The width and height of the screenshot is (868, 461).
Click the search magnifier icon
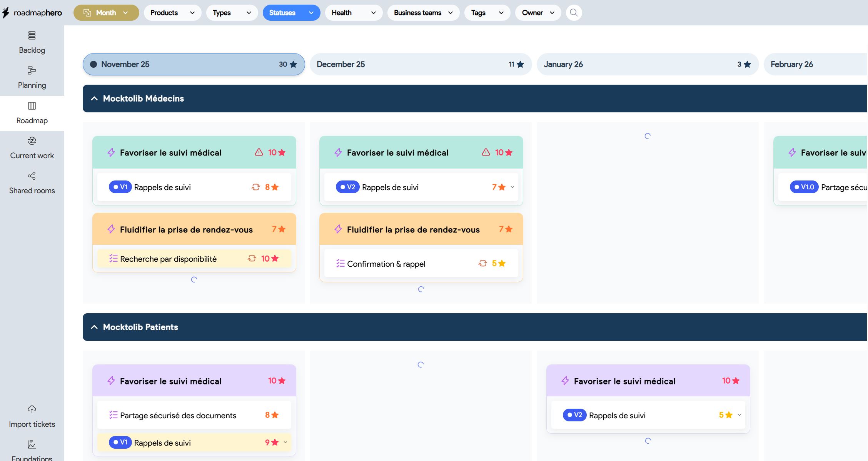574,13
